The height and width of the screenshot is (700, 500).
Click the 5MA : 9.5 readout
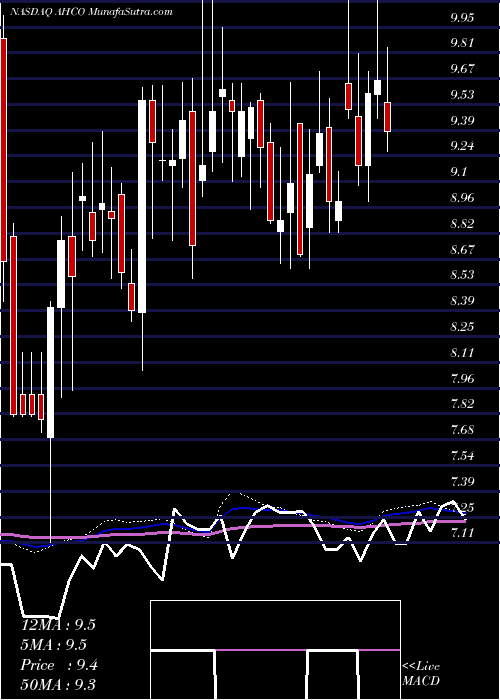click(54, 645)
